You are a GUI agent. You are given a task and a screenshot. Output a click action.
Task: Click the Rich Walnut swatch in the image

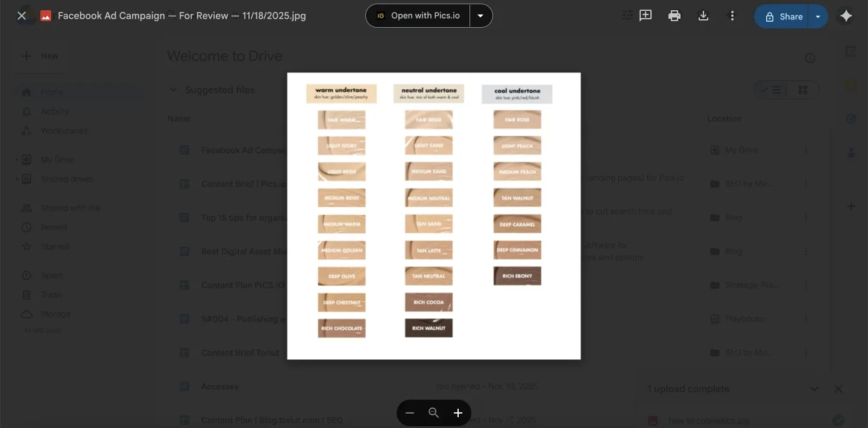tap(429, 328)
